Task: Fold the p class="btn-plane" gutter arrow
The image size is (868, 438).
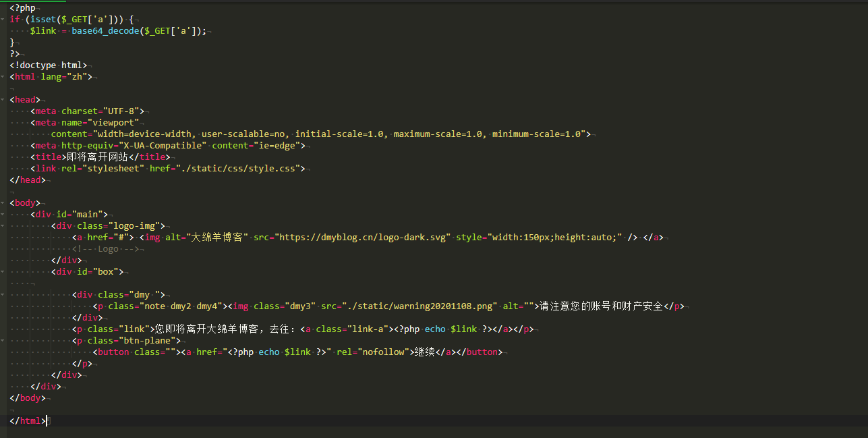Action: click(x=4, y=341)
